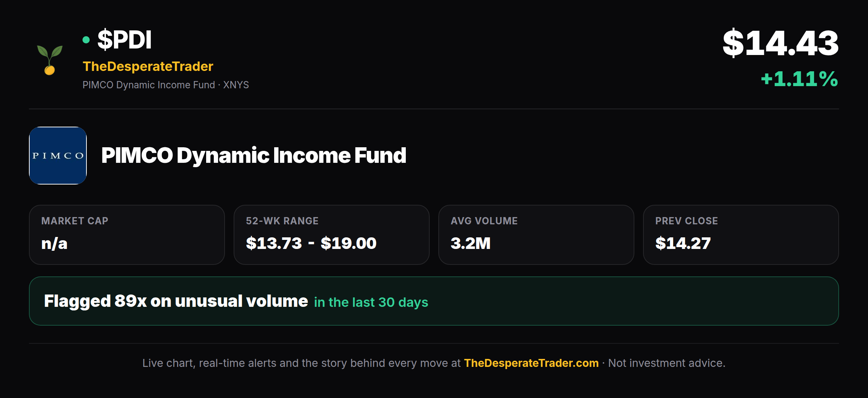
Task: Click the MARKET CAP label
Action: click(x=75, y=221)
